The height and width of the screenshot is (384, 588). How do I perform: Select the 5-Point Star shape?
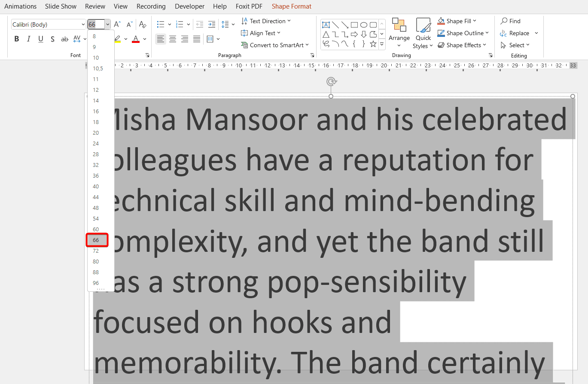pyautogui.click(x=373, y=44)
